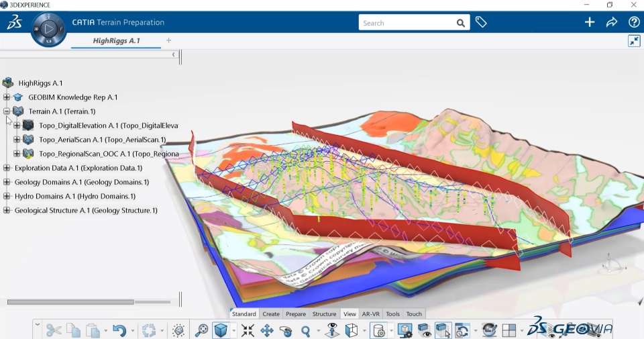
Task: Select Geology Domains A.1 tree item
Action: pos(82,182)
